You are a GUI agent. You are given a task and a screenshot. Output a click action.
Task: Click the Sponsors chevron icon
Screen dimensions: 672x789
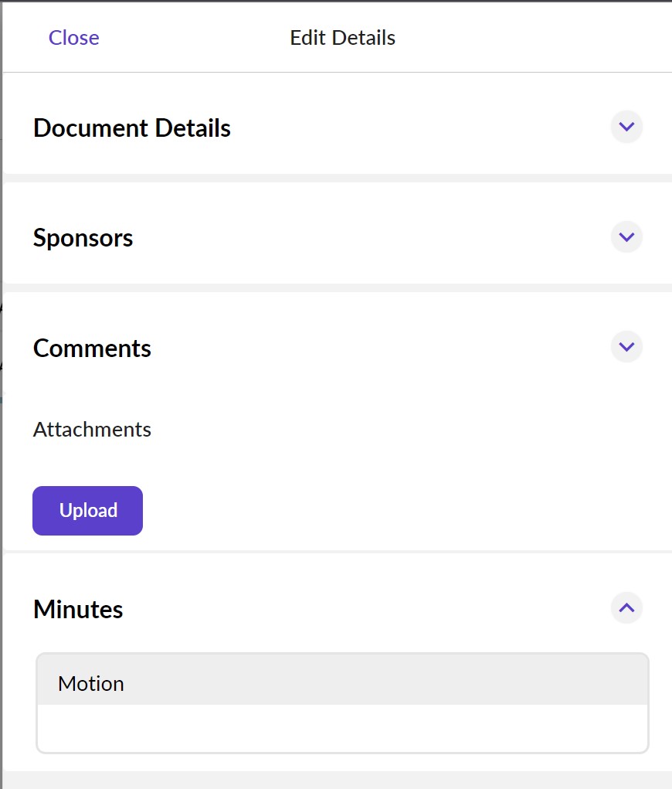click(626, 237)
